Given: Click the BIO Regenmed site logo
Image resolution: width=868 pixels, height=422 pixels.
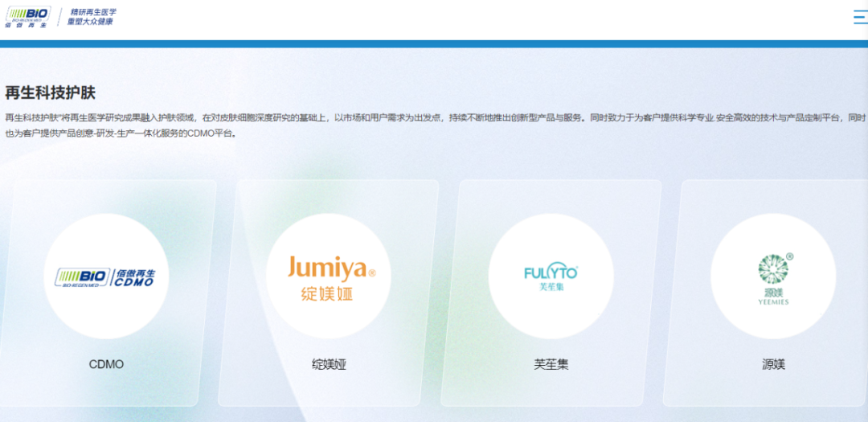Looking at the screenshot, I should (28, 17).
